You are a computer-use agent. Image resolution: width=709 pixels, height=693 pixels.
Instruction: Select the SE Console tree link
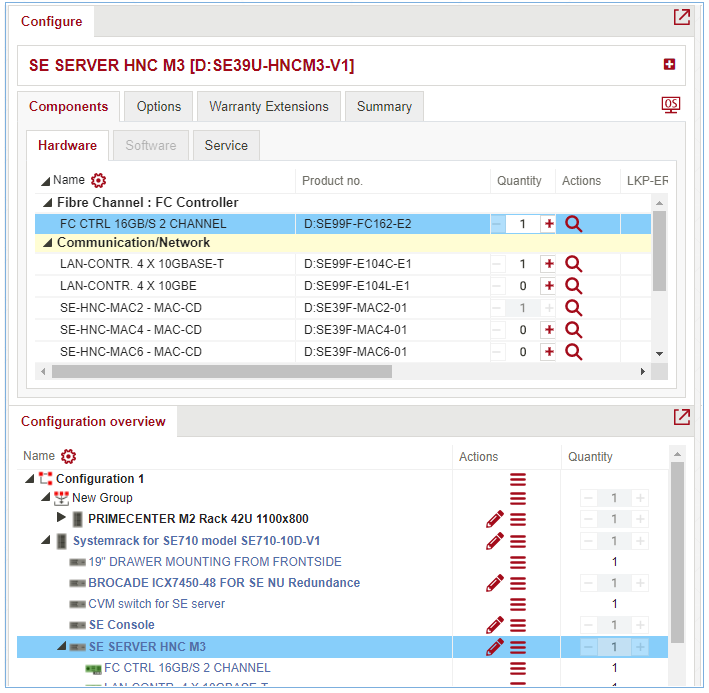[x=121, y=625]
